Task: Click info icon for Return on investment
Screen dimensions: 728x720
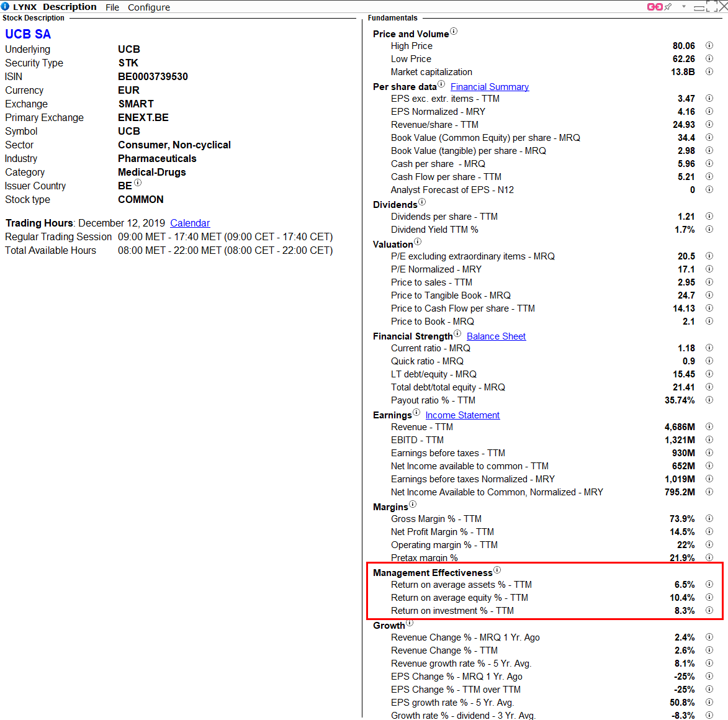Action: (x=709, y=610)
